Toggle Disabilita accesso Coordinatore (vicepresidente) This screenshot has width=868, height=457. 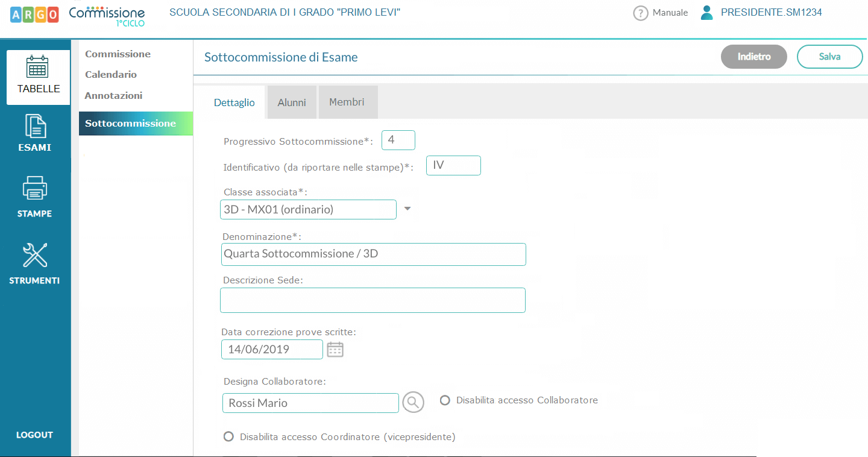pyautogui.click(x=228, y=437)
